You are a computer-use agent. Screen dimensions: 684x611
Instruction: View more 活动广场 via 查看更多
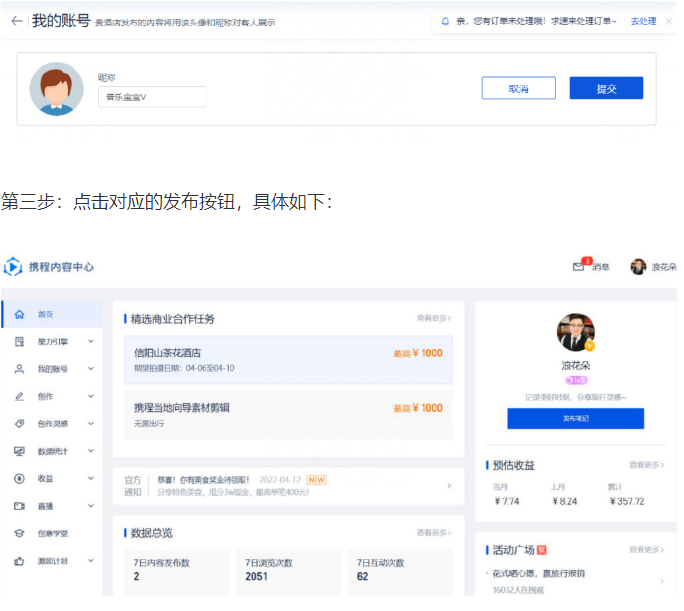tap(646, 550)
